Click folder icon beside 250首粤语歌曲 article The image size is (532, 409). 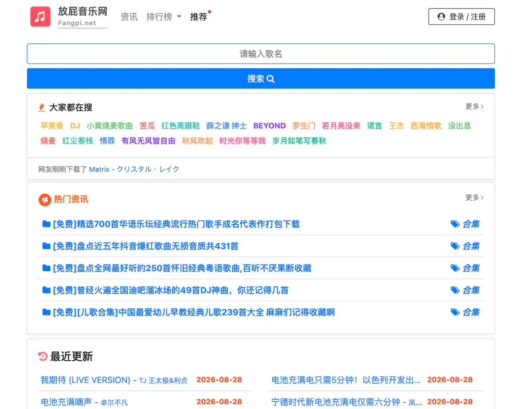coord(46,268)
